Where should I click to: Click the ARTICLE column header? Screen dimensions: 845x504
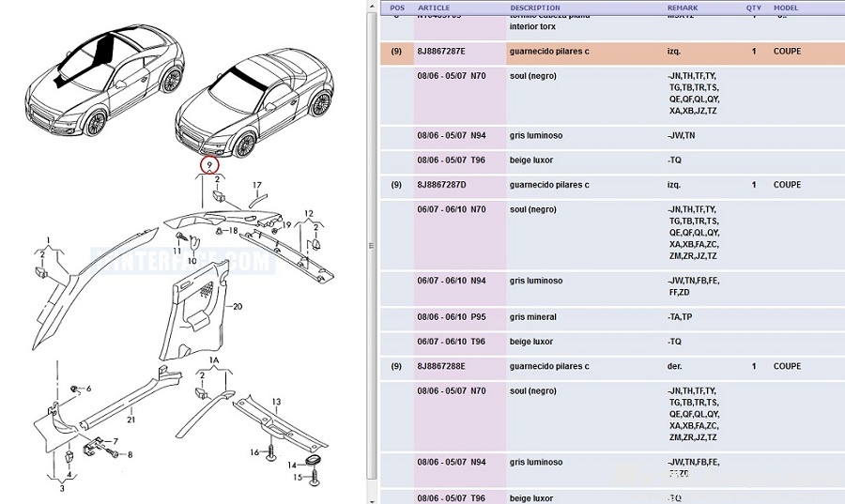tap(434, 8)
